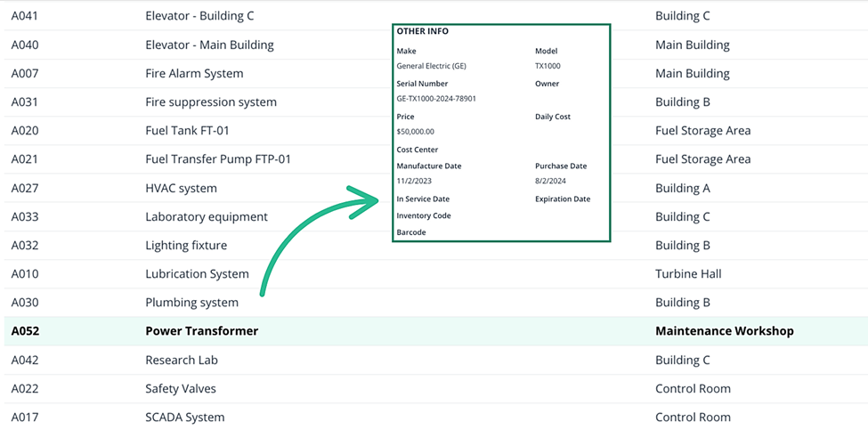Viewport: 868px width, 430px height.
Task: Click the $50,000.00 price value
Action: click(416, 132)
